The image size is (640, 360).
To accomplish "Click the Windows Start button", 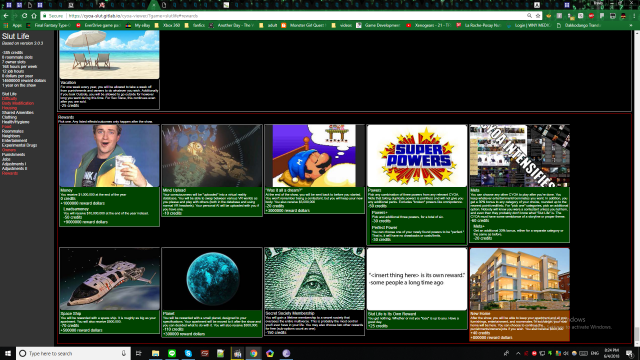I will pos(8,353).
